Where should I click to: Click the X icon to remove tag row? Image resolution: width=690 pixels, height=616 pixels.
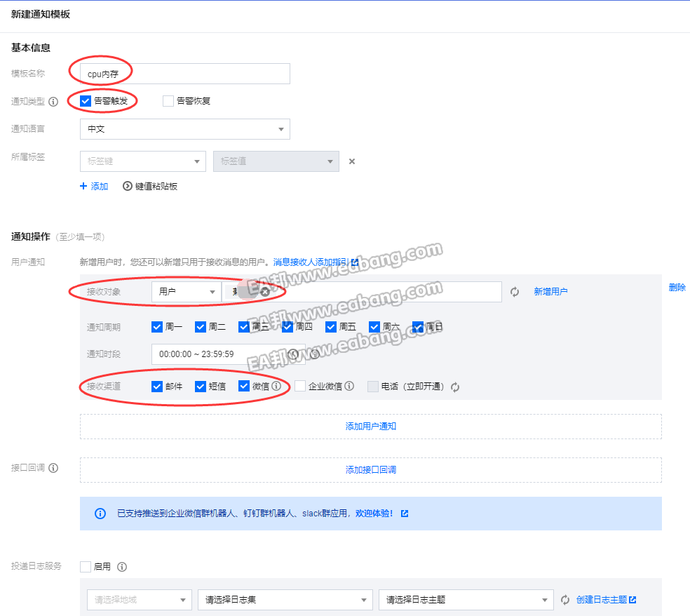352,161
